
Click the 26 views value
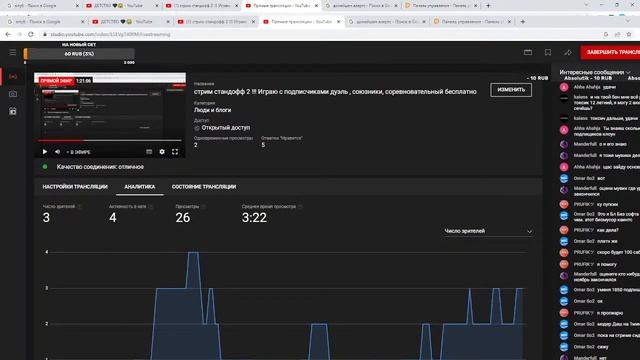(182, 218)
